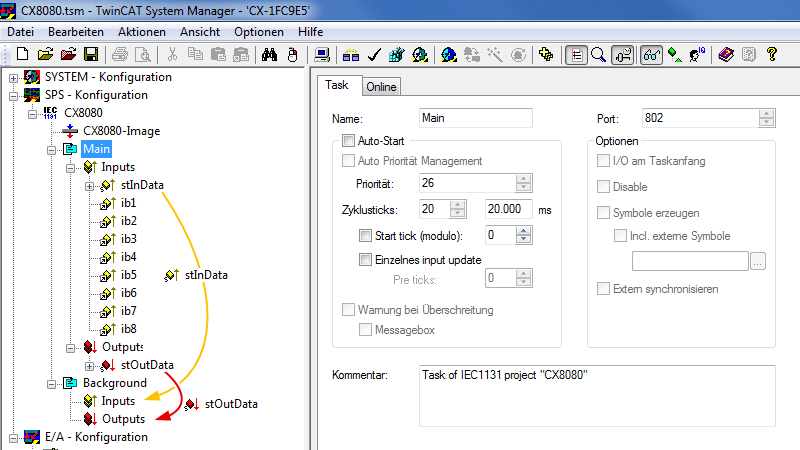Click the yellow puzzle-piece toolbar icon

click(x=546, y=54)
